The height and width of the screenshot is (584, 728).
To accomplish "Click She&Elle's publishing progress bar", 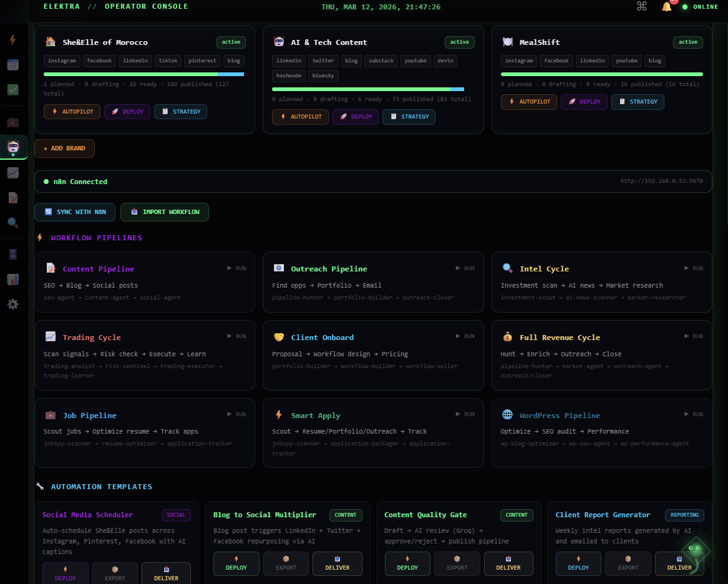I will [x=145, y=74].
